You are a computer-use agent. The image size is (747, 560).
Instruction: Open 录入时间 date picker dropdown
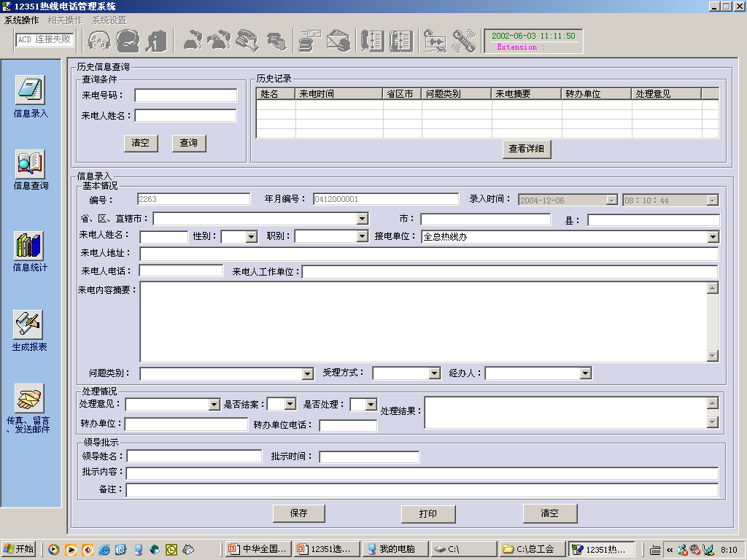coord(612,201)
